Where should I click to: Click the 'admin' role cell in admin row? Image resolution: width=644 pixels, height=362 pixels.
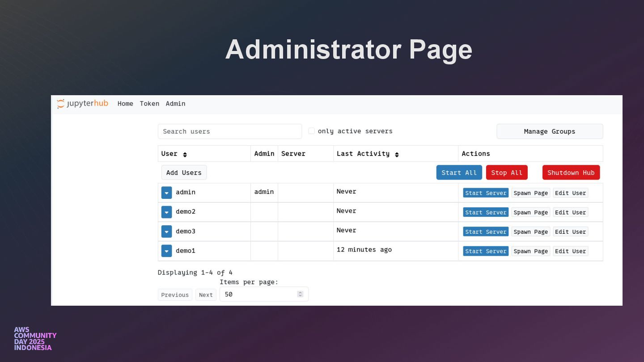tap(264, 192)
